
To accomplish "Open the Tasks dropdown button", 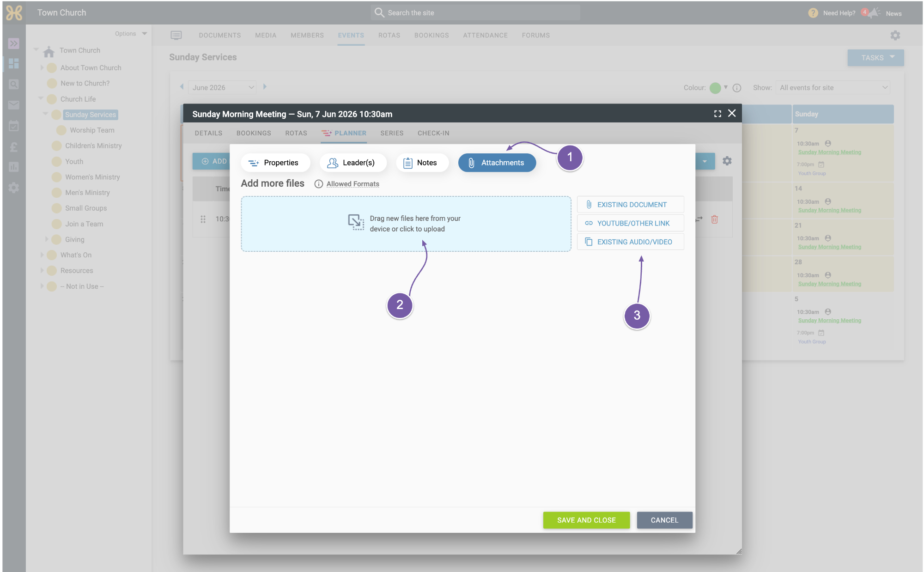I will 875,58.
